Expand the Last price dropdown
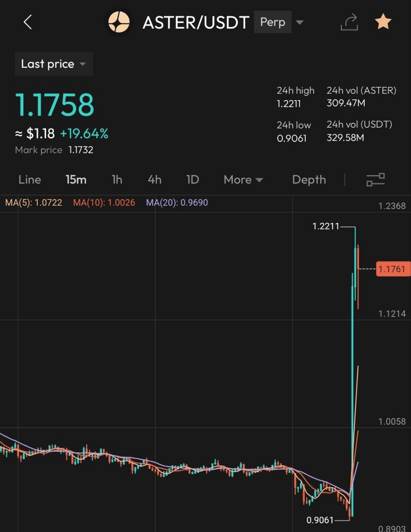Viewport: 411px width, 532px height. click(x=54, y=64)
